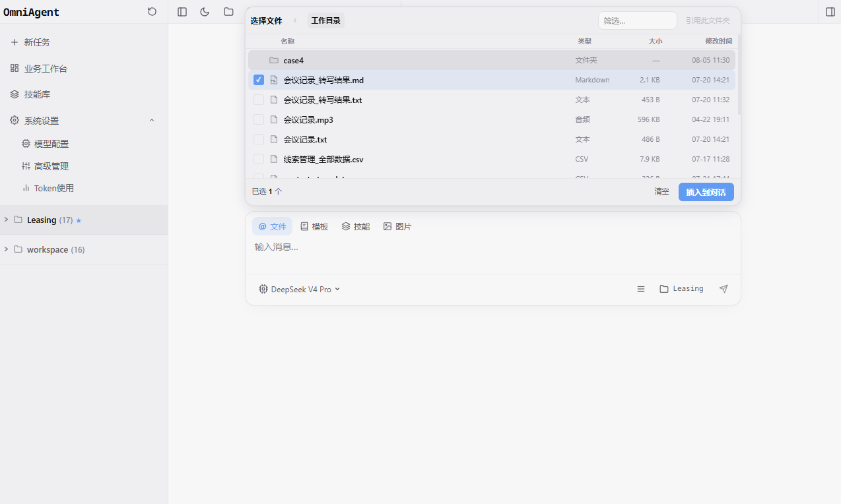Image resolution: width=841 pixels, height=504 pixels.
Task: Click the send message arrow icon
Action: [x=723, y=289]
